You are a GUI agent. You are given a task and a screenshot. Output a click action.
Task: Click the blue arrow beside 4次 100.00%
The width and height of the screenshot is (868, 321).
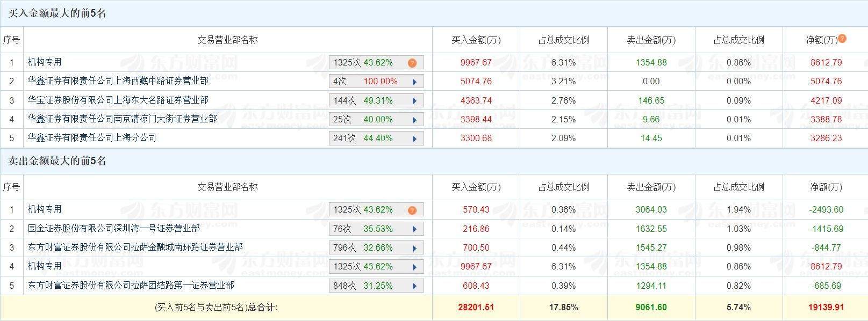(414, 82)
